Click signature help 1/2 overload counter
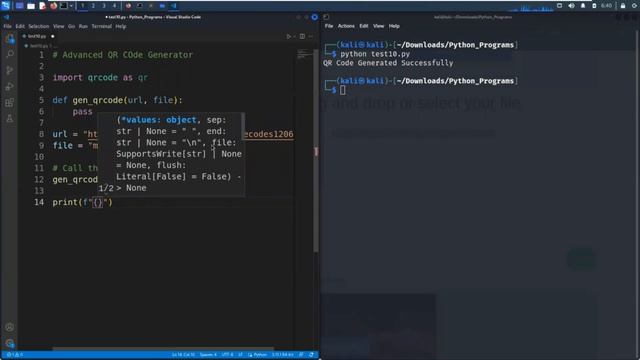 point(106,188)
